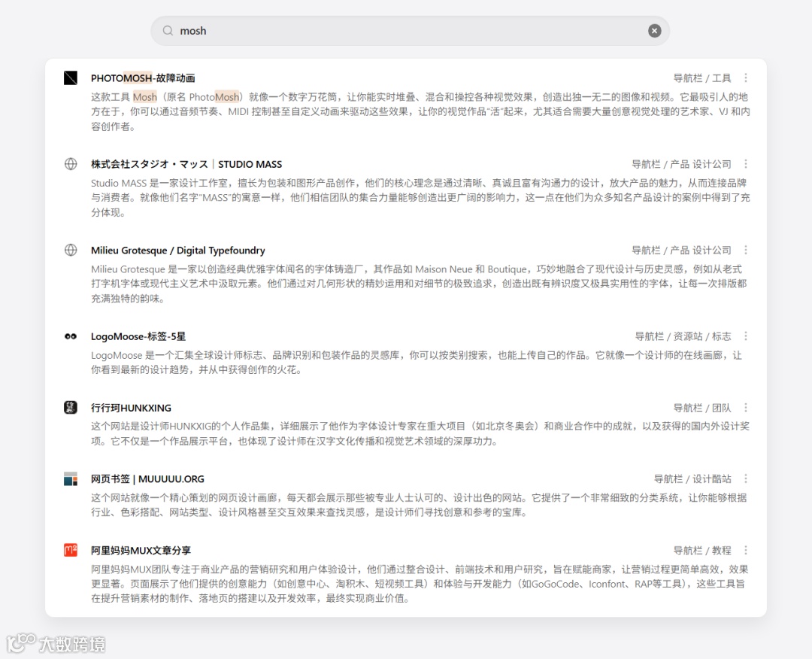Open more options for MUUUUU.ORG result
Image resolution: width=812 pixels, height=659 pixels.
tap(746, 478)
